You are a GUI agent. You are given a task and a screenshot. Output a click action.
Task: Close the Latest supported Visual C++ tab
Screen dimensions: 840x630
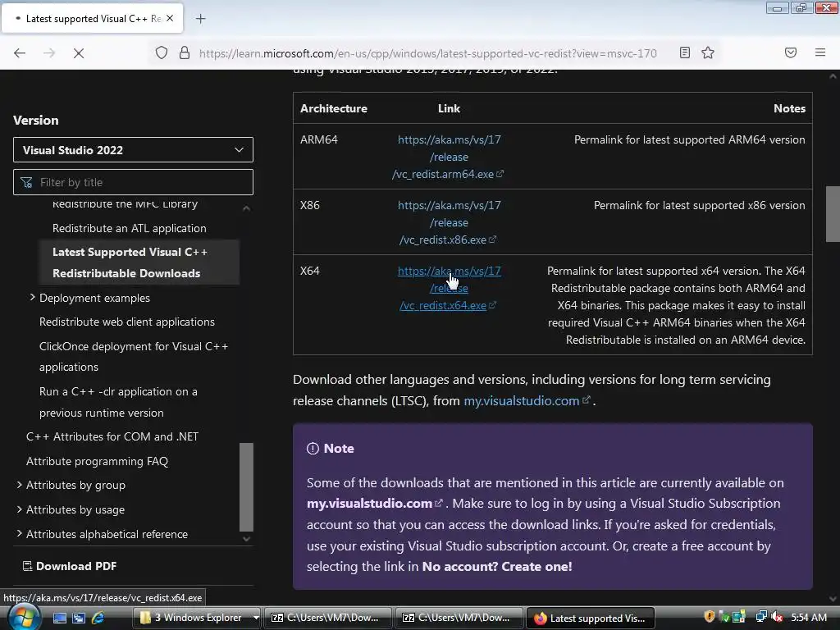(170, 18)
